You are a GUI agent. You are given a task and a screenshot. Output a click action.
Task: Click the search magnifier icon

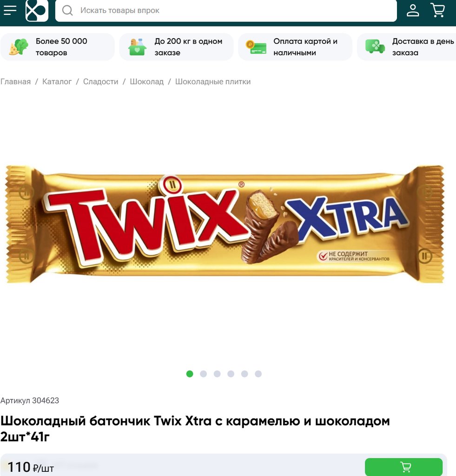(67, 11)
